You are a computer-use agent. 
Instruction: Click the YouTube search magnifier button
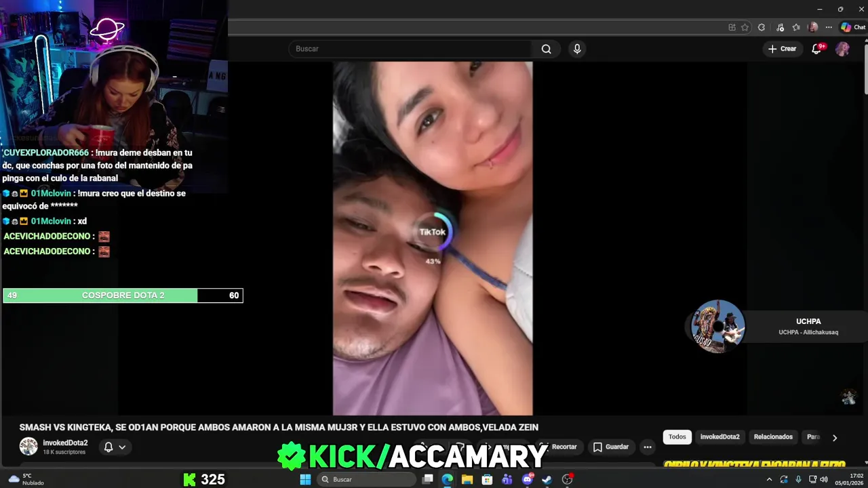[546, 49]
